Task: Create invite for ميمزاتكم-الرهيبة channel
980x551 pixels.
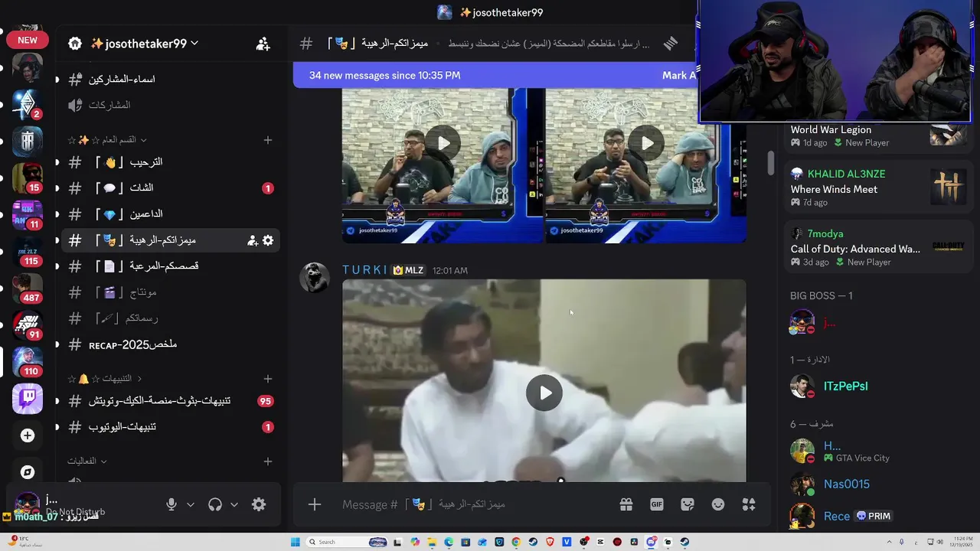Action: click(252, 240)
